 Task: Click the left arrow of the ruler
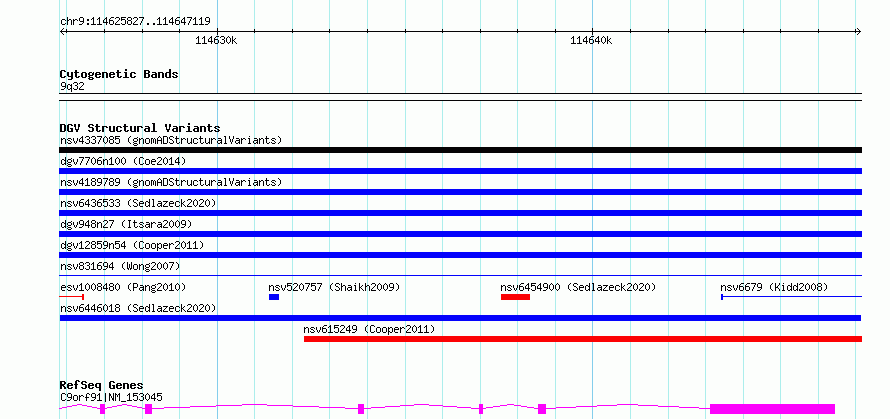pos(63,31)
